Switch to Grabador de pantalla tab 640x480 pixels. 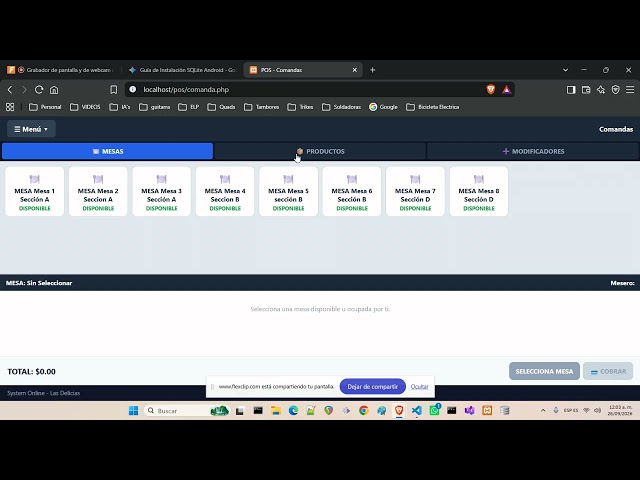[61, 70]
